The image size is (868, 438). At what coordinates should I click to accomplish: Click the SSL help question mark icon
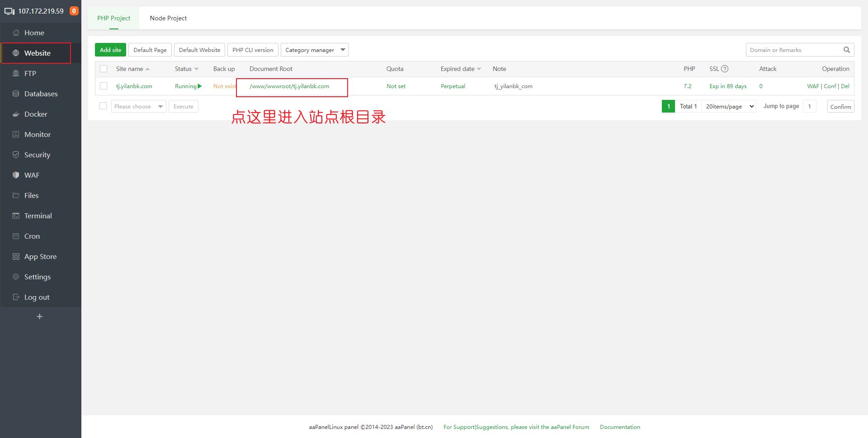(725, 69)
